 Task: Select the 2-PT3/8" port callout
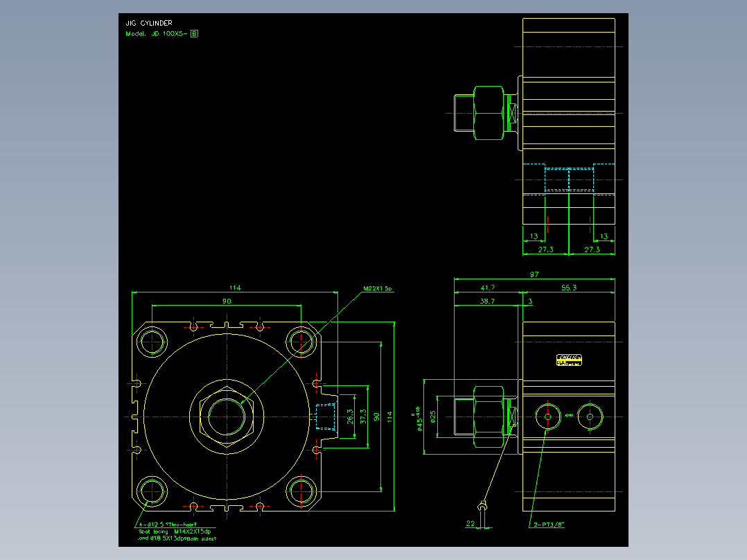549,525
